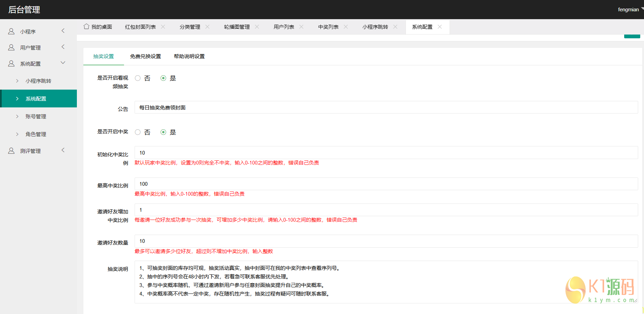644x314 pixels.
Task: Collapse the 系统配置 sidebar menu
Action: coord(63,63)
